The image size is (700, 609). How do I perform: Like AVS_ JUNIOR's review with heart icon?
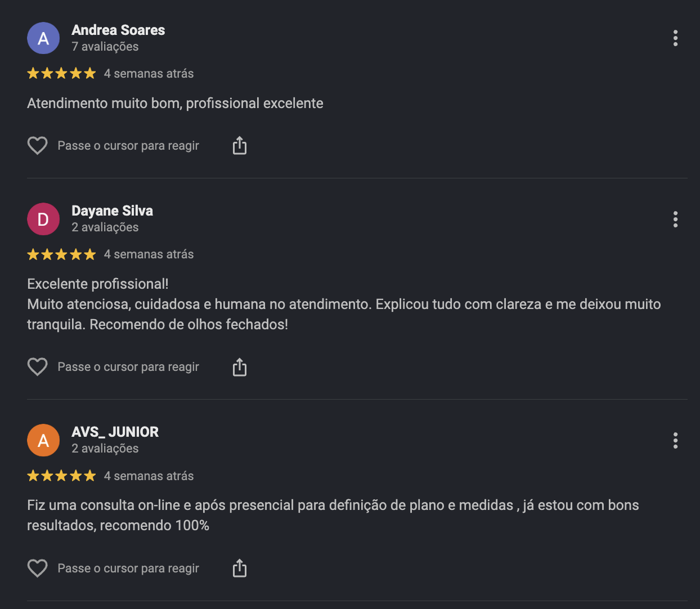coord(38,568)
